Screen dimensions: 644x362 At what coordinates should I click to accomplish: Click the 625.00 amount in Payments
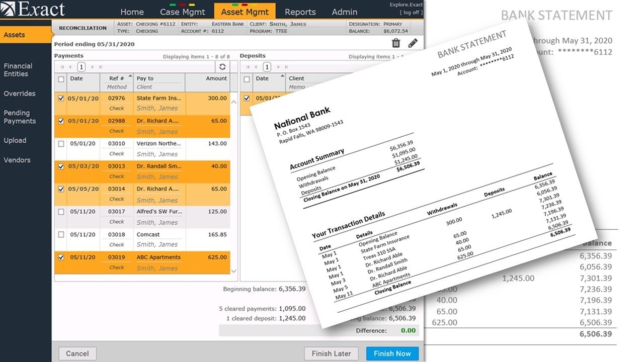pyautogui.click(x=217, y=257)
